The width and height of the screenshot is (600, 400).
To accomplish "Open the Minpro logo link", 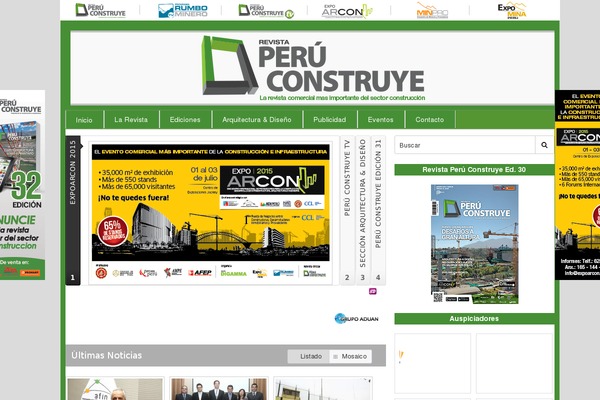I will [432, 11].
